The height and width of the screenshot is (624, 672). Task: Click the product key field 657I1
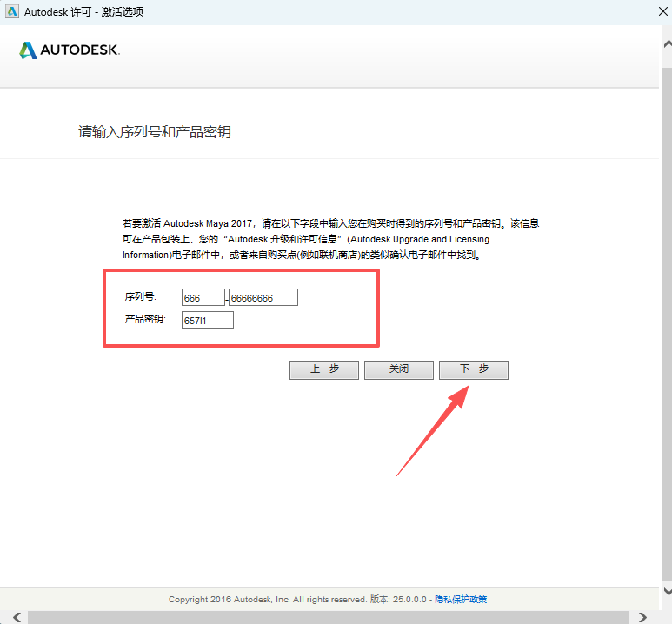208,320
